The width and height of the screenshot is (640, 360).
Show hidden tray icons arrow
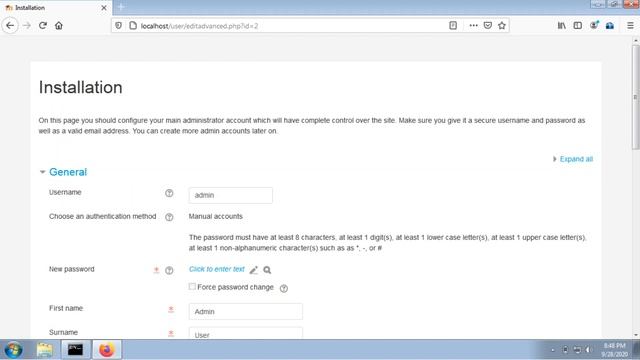(x=553, y=350)
